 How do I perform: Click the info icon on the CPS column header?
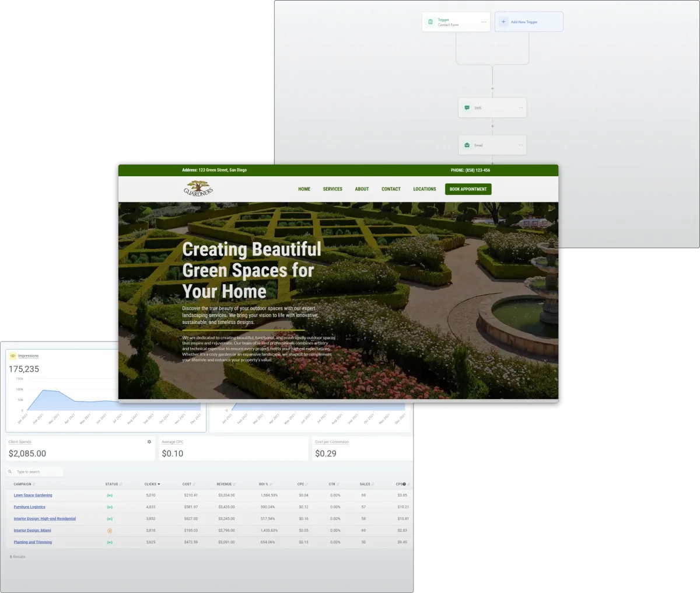(403, 484)
